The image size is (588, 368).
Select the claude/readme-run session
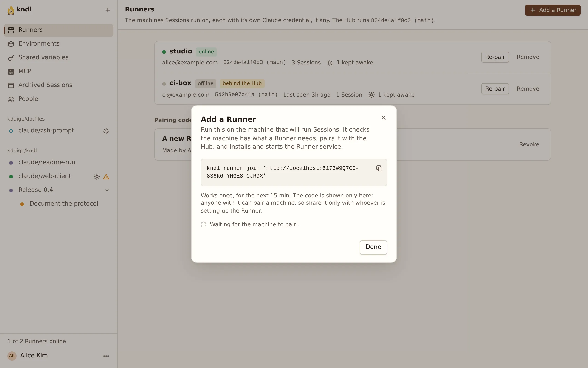point(59,162)
